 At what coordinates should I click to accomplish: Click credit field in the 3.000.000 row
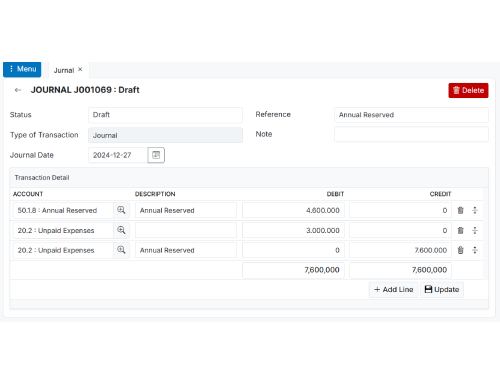point(400,230)
